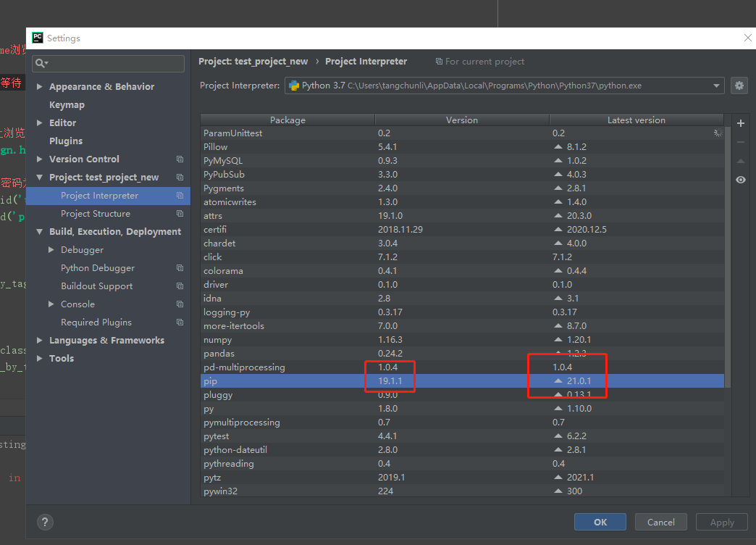The height and width of the screenshot is (545, 756).
Task: Click the upgrade arrow next to pytest 6.2.2
Action: (x=558, y=436)
